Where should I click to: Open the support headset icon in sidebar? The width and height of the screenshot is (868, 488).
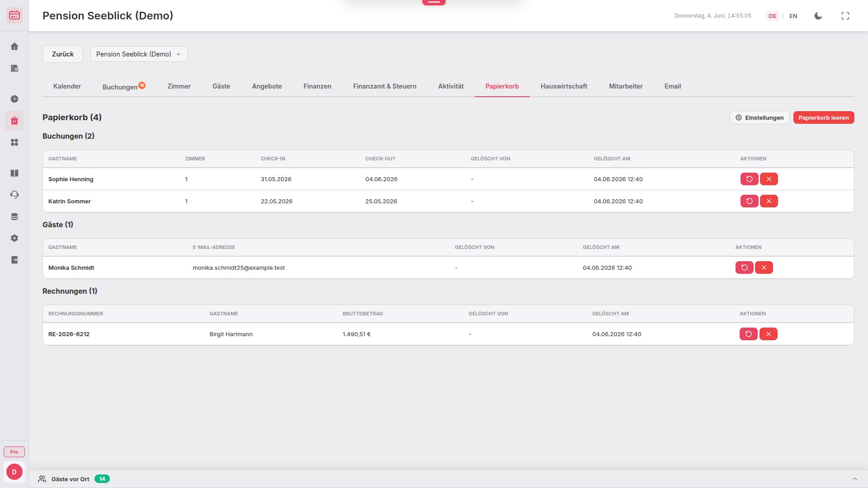[x=14, y=195]
